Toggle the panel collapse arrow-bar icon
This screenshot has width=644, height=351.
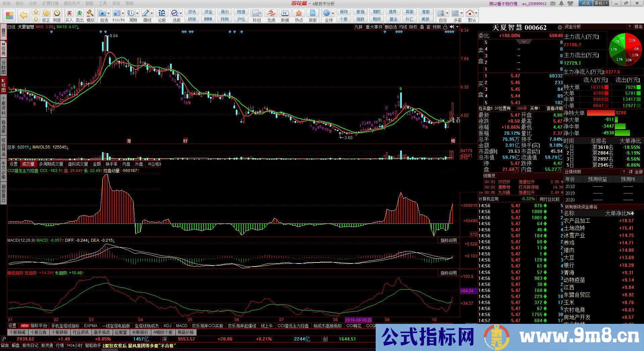pos(452,27)
